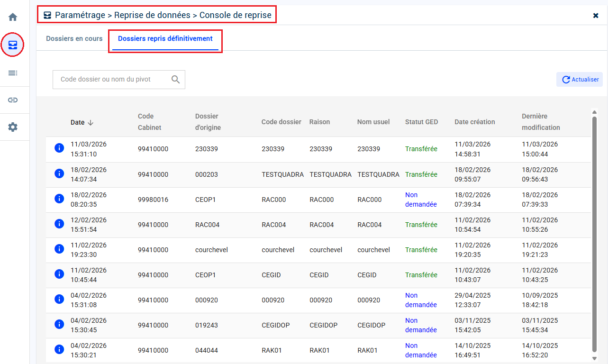
Task: Open info icon for RAK01 row
Action: click(x=59, y=349)
